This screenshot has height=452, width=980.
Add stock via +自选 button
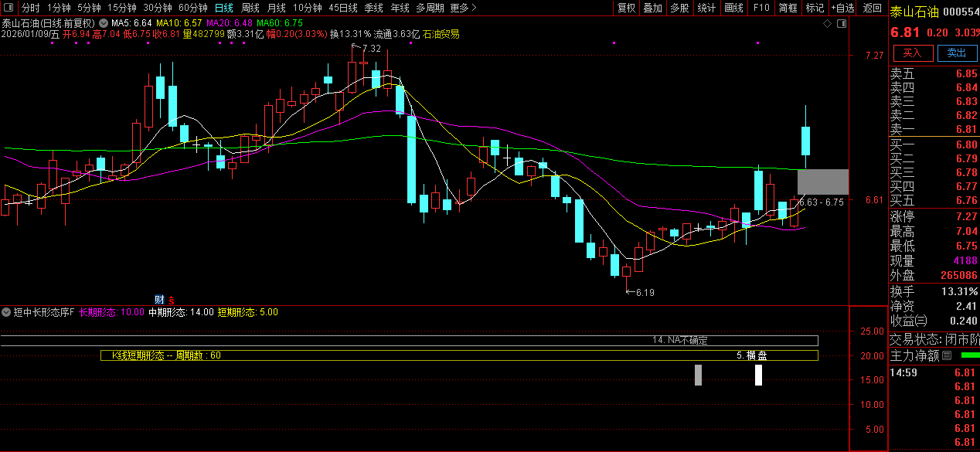tap(843, 8)
